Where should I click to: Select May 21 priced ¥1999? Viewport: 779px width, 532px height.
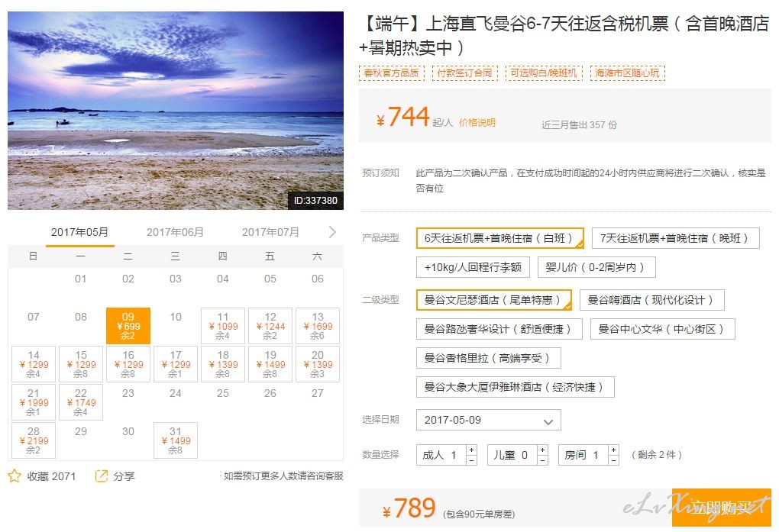pyautogui.click(x=34, y=402)
